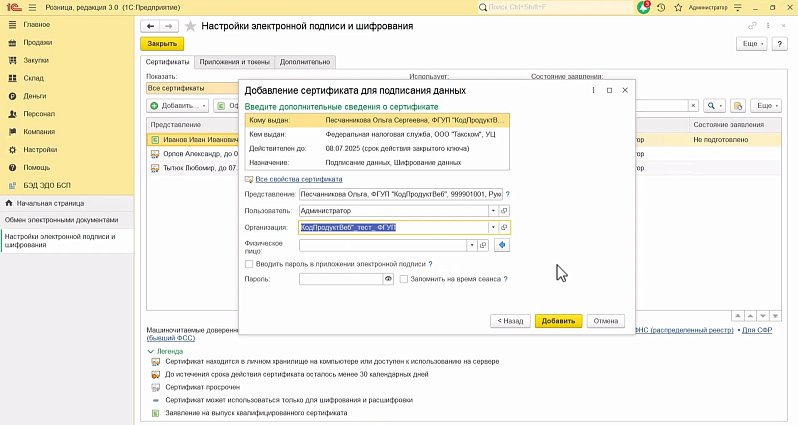This screenshot has height=425, width=798.
Task: Click the list toolbar button with document icon
Action: (x=737, y=105)
